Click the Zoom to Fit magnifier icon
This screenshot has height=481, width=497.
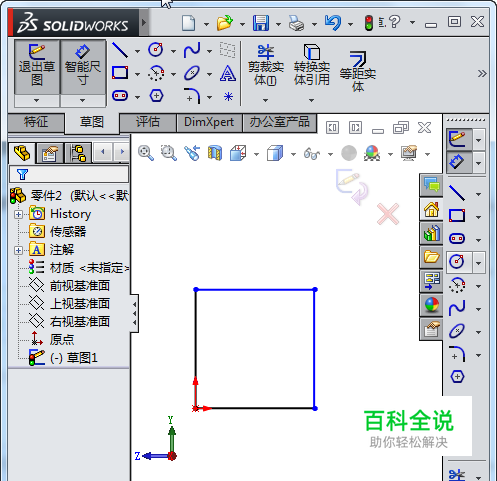[x=146, y=153]
